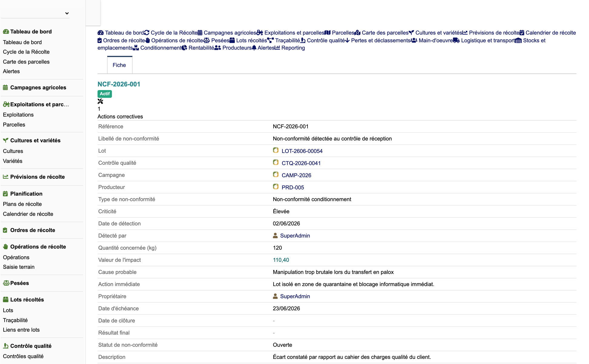Click Saisie terrain in the sidebar
589x364 pixels.
click(x=19, y=267)
